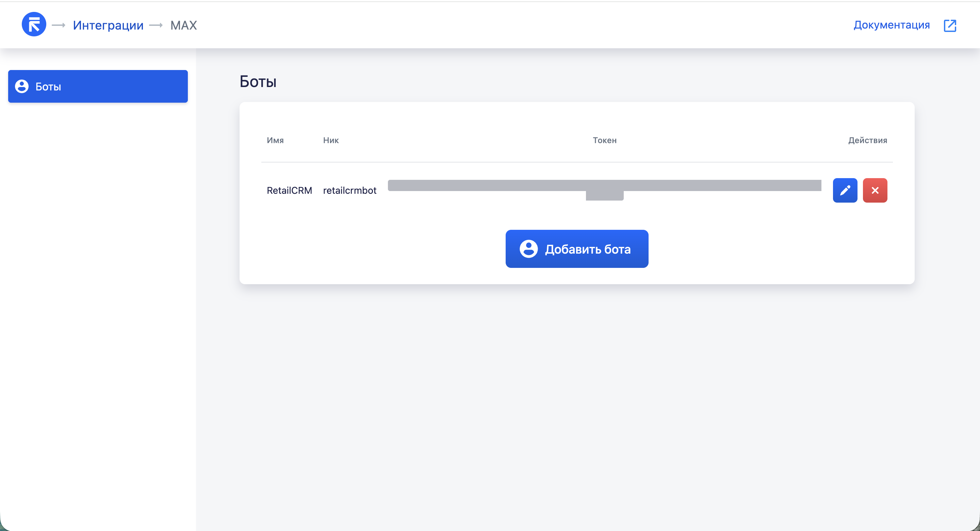Edit the RetailCRM bot with pencil icon
Screen dimensions: 980x531
coord(845,190)
